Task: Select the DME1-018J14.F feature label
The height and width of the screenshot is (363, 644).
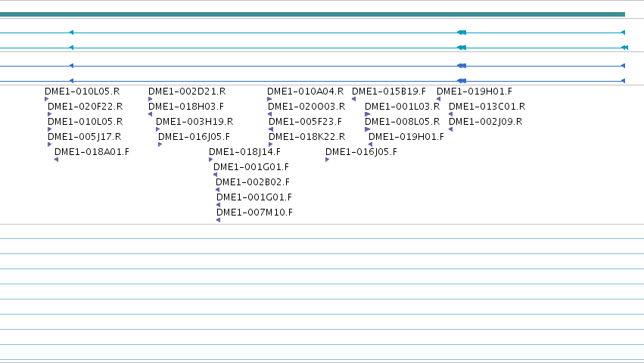Action: click(244, 152)
